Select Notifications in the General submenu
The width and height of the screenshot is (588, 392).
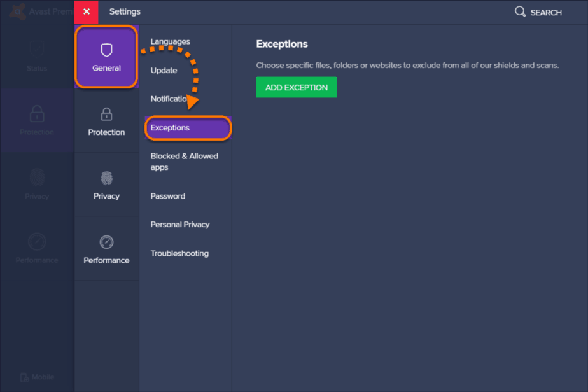[x=169, y=99]
